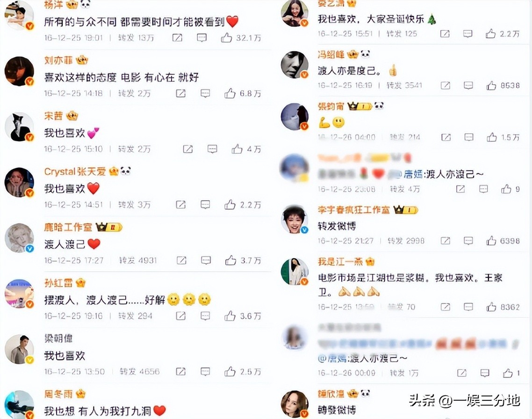Open 孙红雷's profile avatar
The height and width of the screenshot is (419, 532).
pyautogui.click(x=19, y=294)
